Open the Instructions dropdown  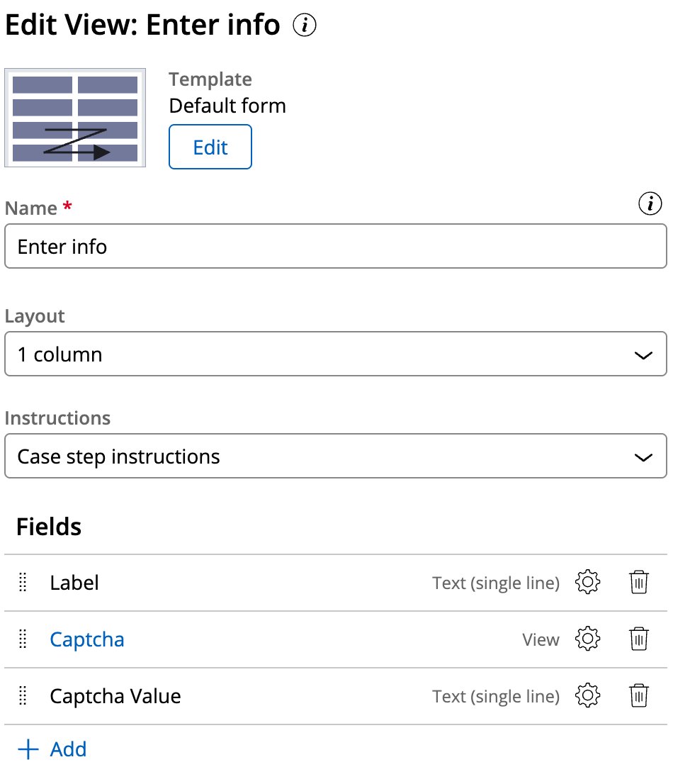click(336, 456)
